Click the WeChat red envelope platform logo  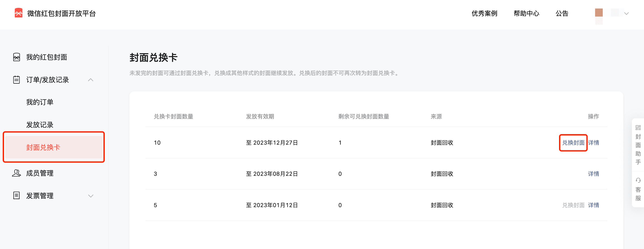pos(19,13)
